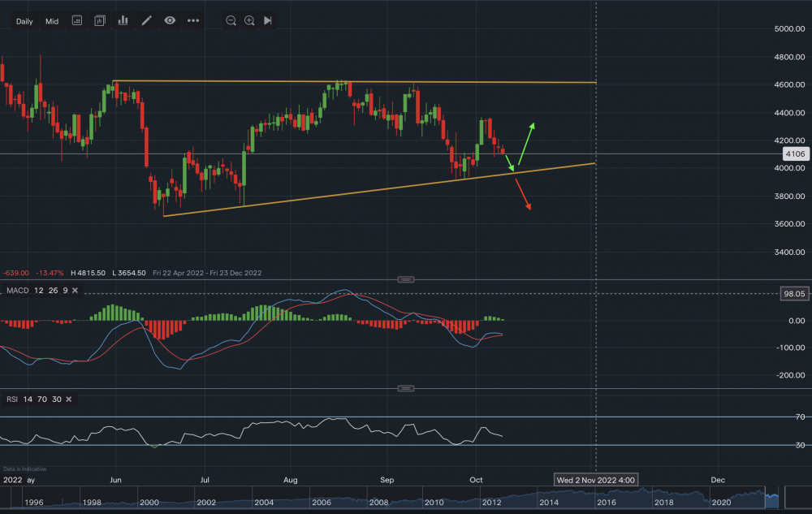The height and width of the screenshot is (514, 812).
Task: Jump to latest bar with skip icon
Action: (268, 20)
